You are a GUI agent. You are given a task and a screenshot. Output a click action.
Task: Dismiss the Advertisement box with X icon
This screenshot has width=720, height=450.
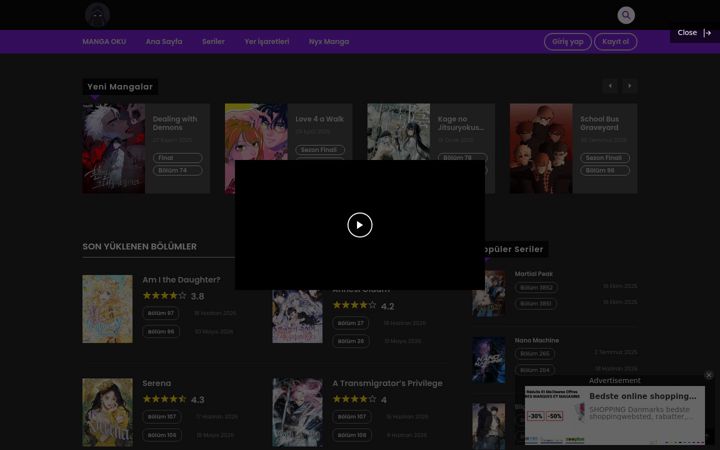tap(709, 375)
